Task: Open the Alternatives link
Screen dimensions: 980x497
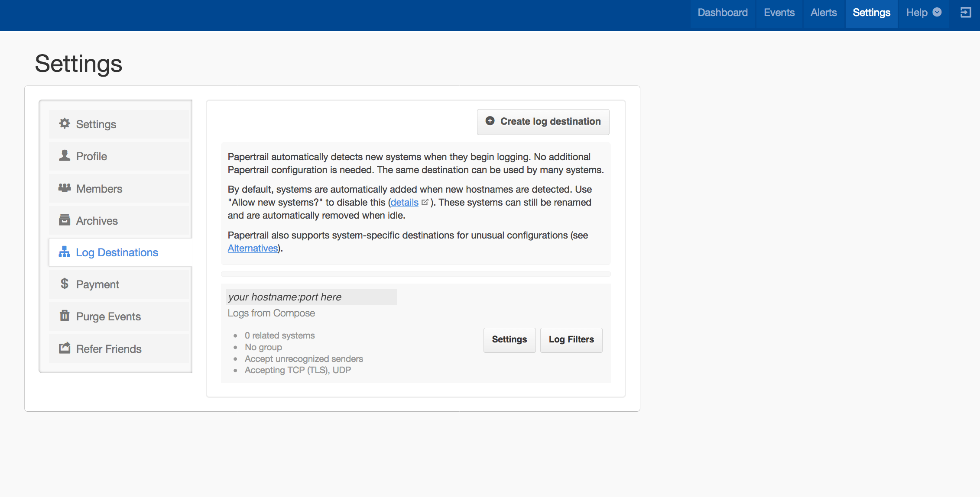Action: click(253, 248)
